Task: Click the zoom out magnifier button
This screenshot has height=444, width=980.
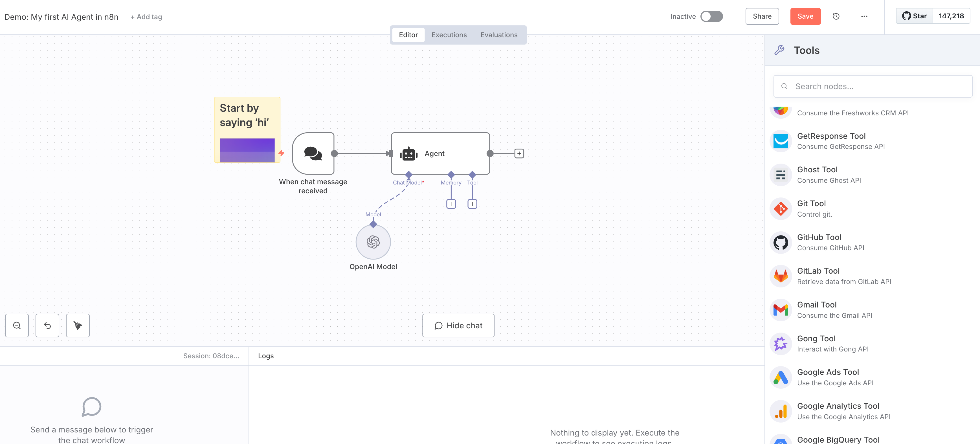Action: click(17, 325)
